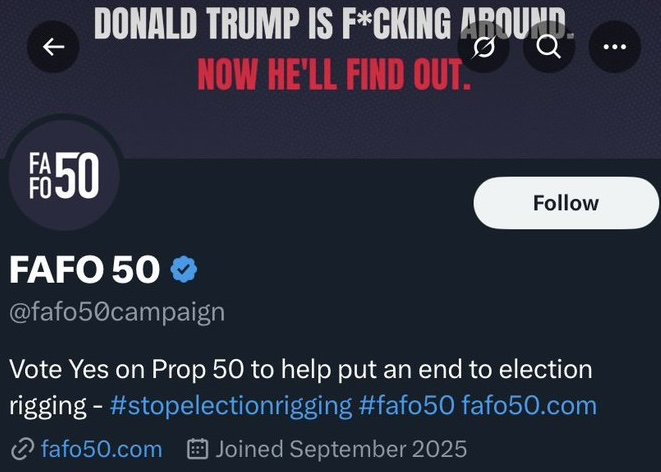Click the calendar icon beside Joined date
The height and width of the screenshot is (472, 661).
pos(198,450)
